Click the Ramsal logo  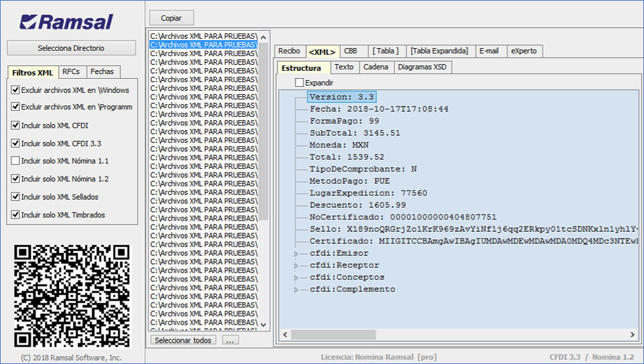[x=66, y=22]
